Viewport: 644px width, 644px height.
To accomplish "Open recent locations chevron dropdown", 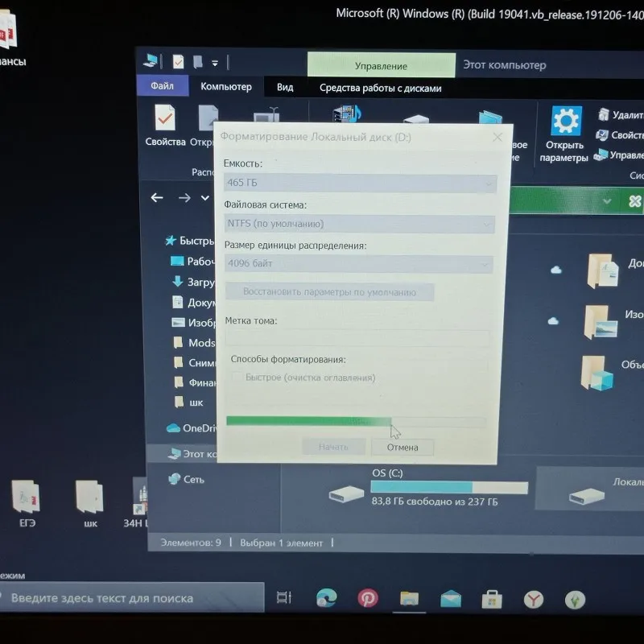I will point(205,198).
